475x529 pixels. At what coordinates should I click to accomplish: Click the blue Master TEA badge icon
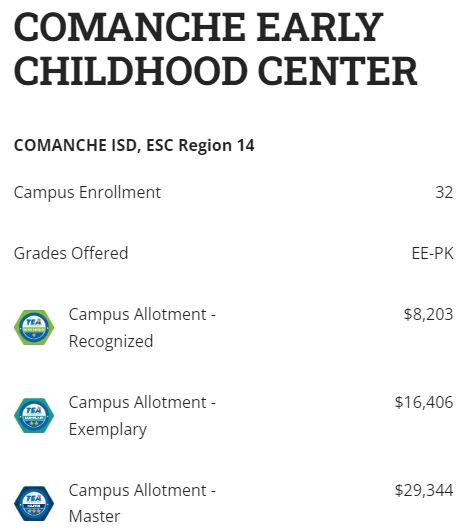click(x=34, y=503)
